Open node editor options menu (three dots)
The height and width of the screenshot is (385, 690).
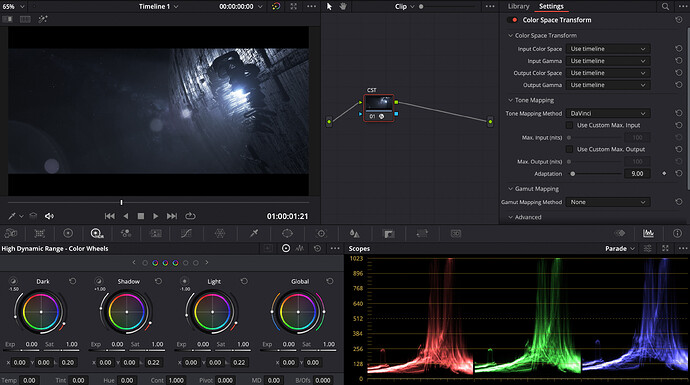490,6
